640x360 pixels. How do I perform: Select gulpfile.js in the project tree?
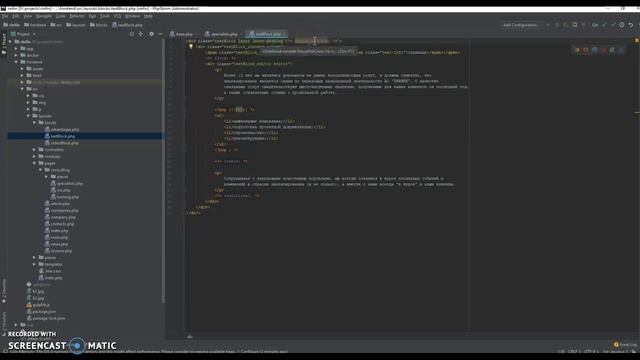click(x=38, y=305)
